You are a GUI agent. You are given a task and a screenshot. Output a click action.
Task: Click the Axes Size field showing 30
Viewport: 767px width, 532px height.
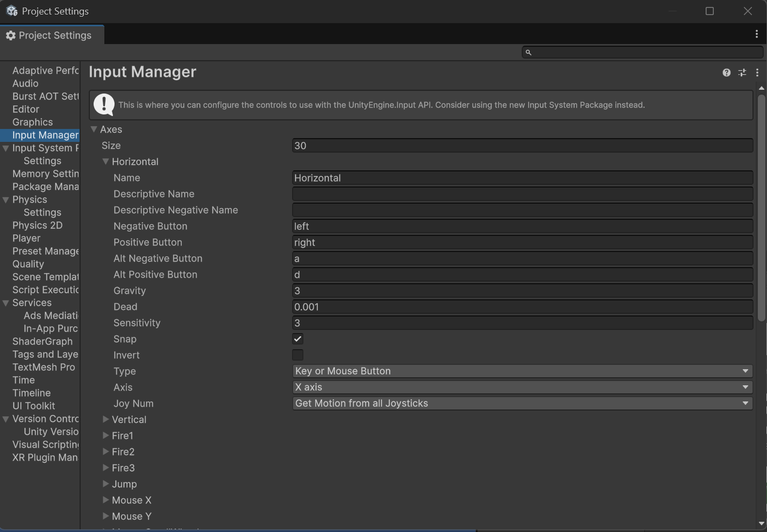522,146
